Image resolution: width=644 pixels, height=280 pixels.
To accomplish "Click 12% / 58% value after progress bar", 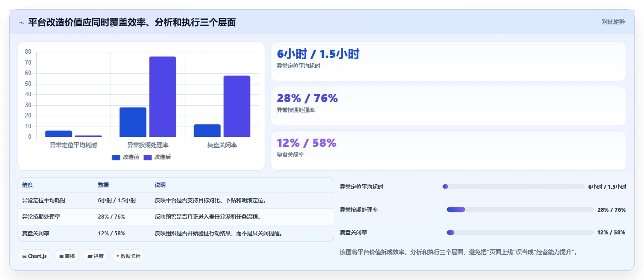I will [611, 233].
